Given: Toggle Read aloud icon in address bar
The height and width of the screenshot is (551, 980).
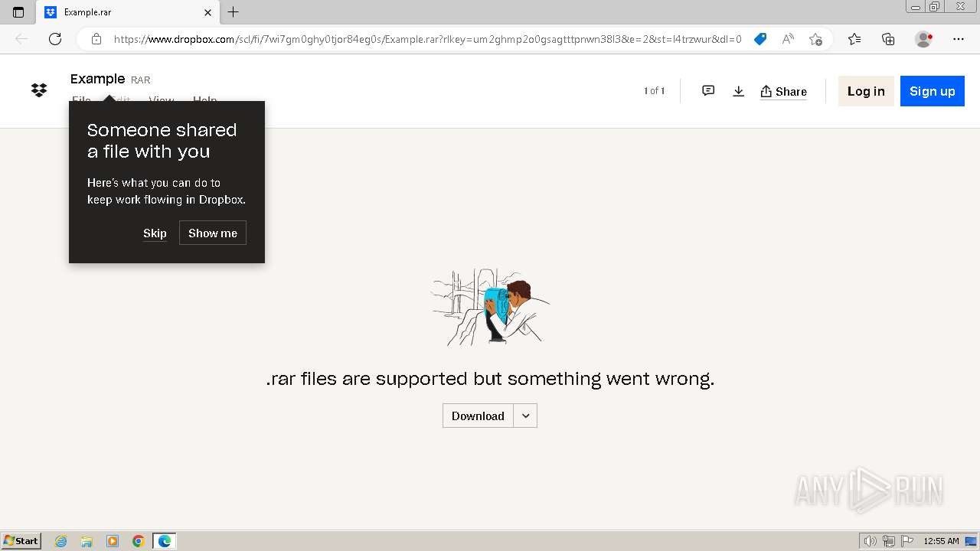Looking at the screenshot, I should click(788, 39).
